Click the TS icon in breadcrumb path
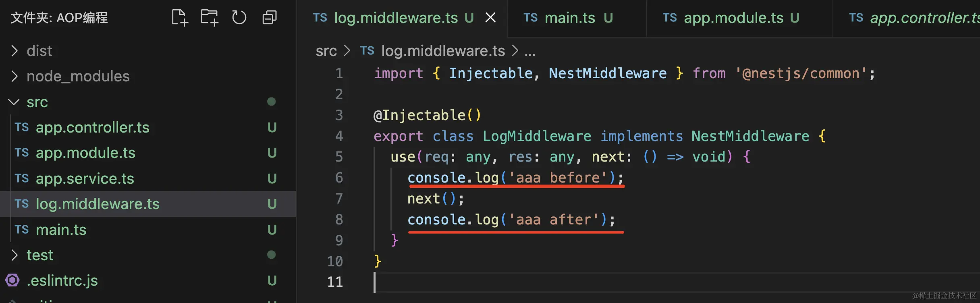Image resolution: width=980 pixels, height=303 pixels. click(367, 51)
